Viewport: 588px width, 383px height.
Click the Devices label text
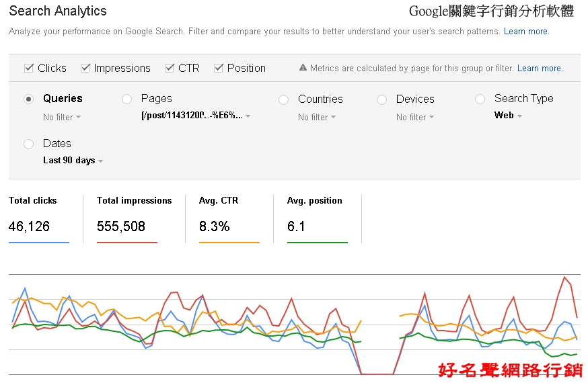coord(415,99)
